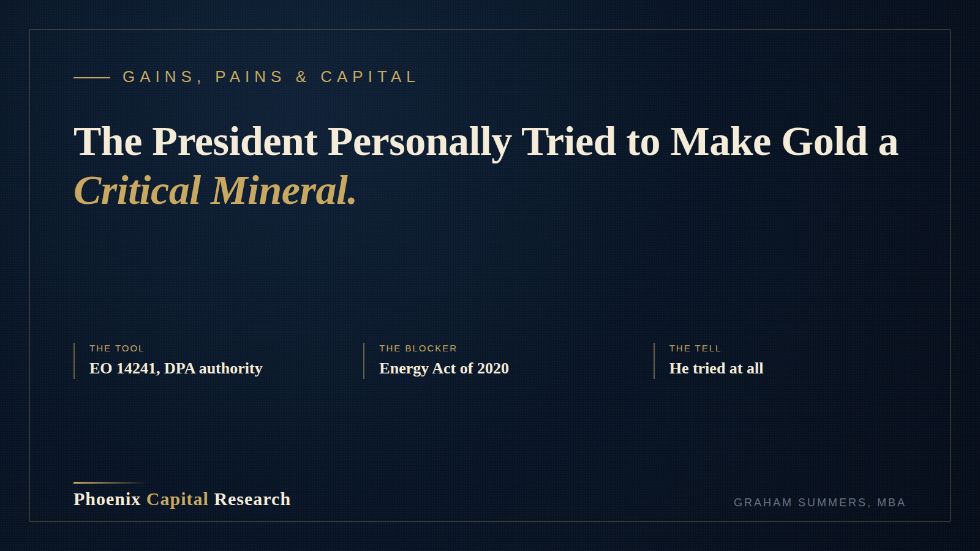Click the vertical divider beside "THE TELL"
The height and width of the screenshot is (551, 980).
click(654, 361)
